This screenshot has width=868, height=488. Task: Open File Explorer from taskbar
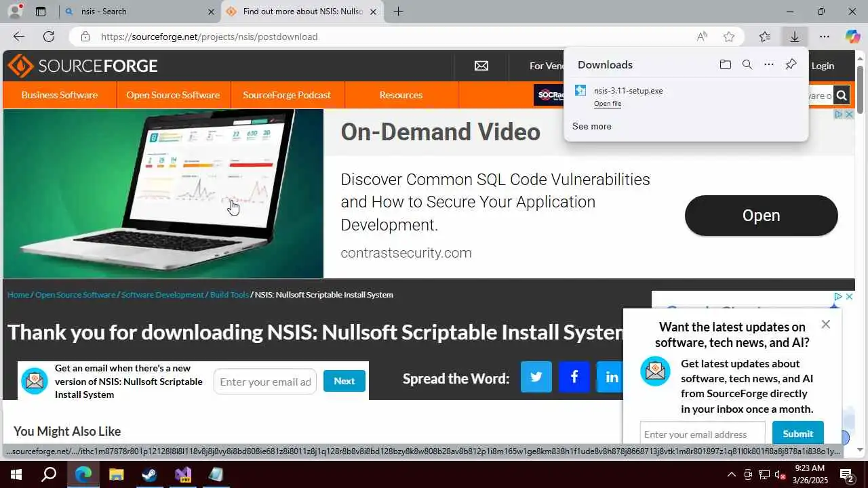click(x=117, y=474)
